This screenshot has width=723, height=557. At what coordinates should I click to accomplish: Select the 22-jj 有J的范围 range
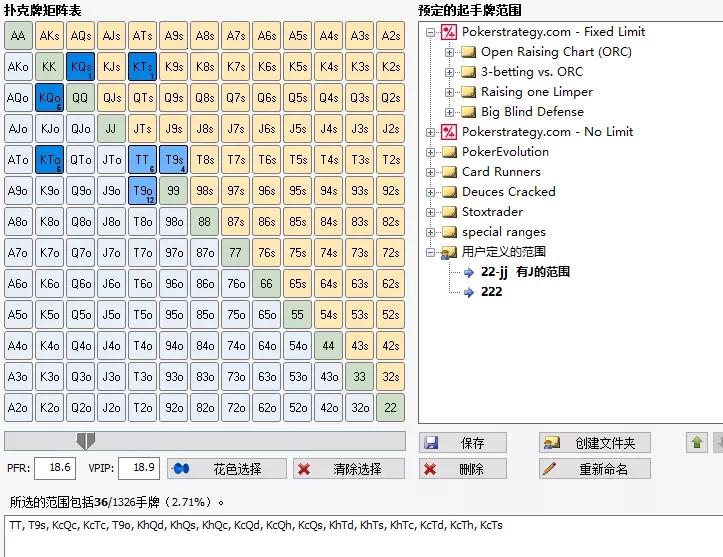(x=525, y=272)
